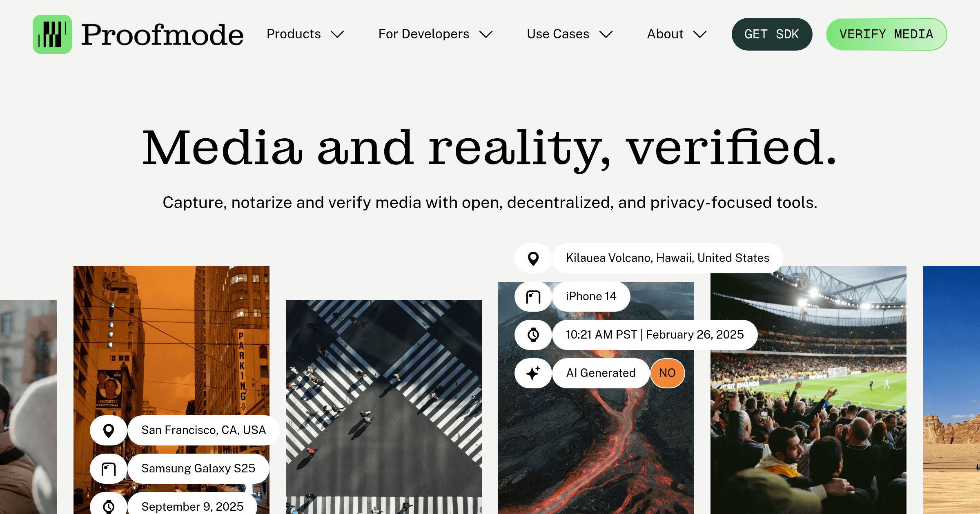Expand the Products chevron arrow
The height and width of the screenshot is (514, 980).
[x=337, y=34]
